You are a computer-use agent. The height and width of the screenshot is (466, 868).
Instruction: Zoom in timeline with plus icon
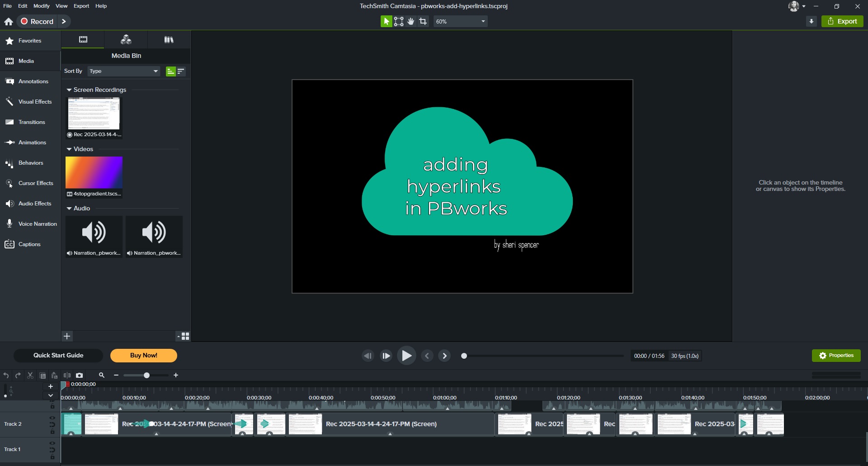[176, 376]
